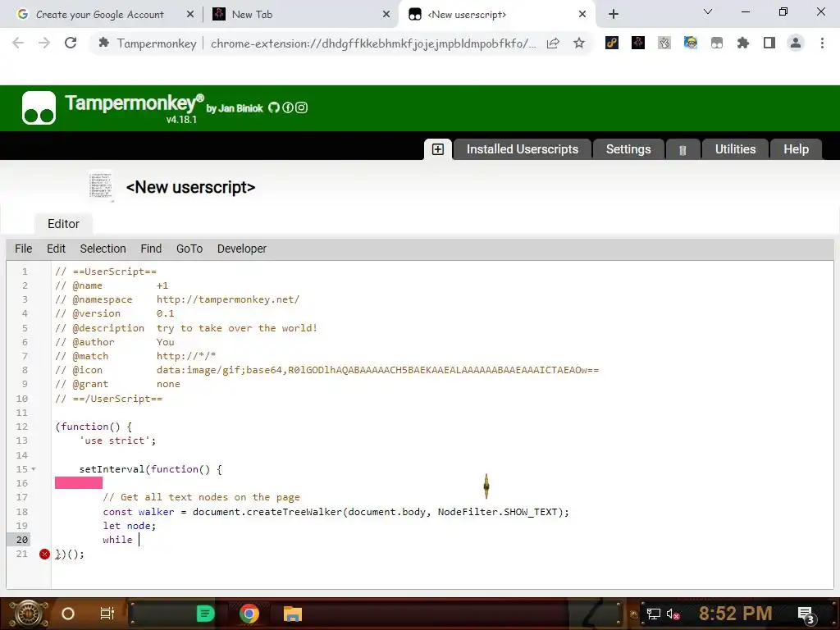Click the share page icon in address bar
Viewport: 840px width, 630px height.
(x=553, y=43)
